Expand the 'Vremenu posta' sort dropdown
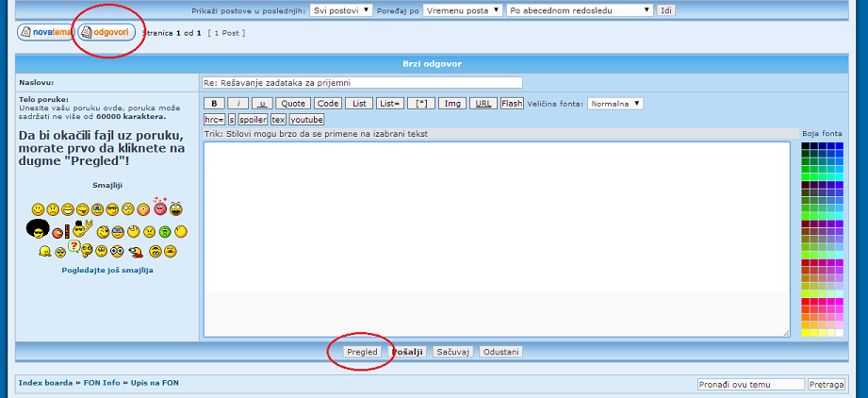The image size is (868, 398). point(462,10)
